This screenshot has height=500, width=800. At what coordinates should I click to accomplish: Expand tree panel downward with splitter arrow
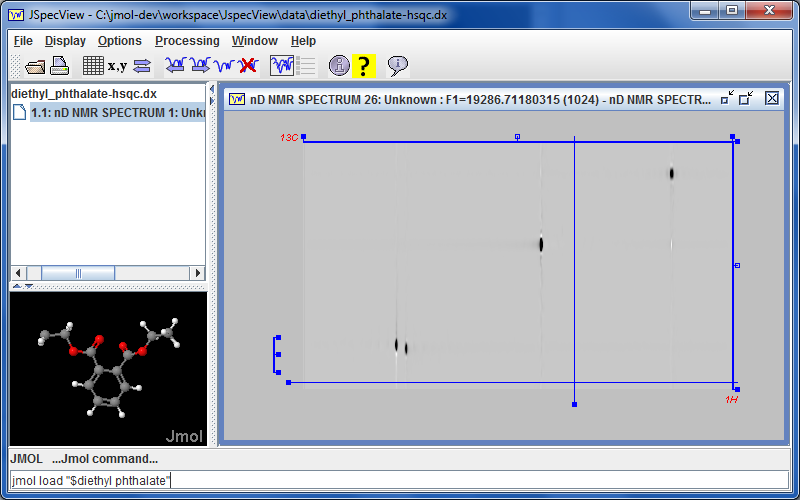[29, 286]
